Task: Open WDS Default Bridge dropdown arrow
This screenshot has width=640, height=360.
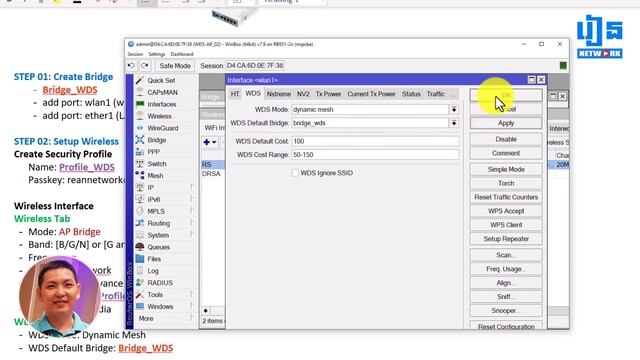Action: pos(454,123)
